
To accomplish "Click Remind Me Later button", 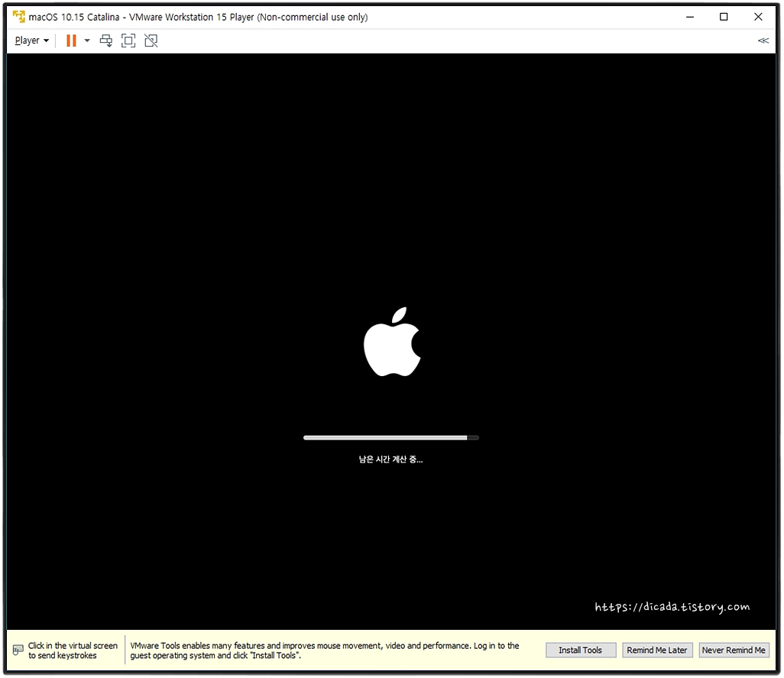I will point(657,650).
